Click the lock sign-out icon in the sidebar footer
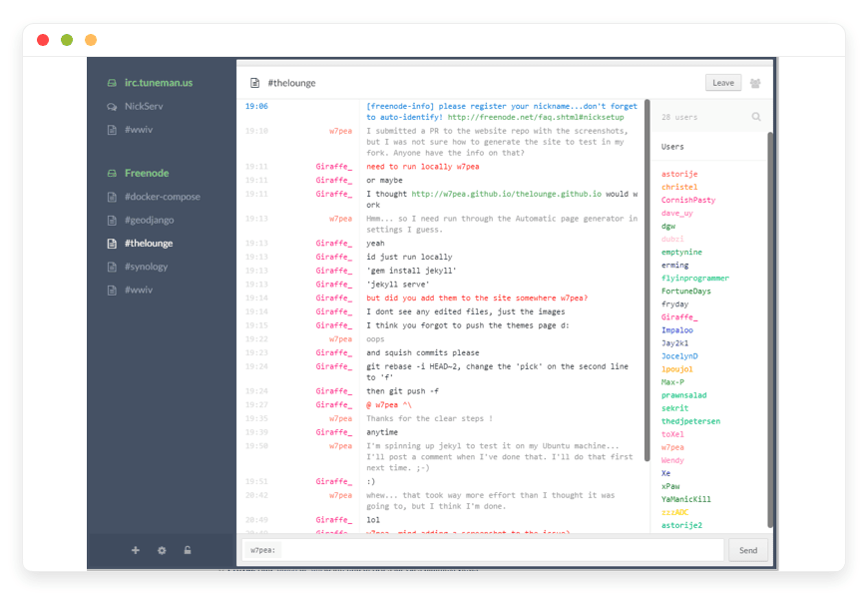Viewport: 868px width, 594px height. tap(188, 550)
